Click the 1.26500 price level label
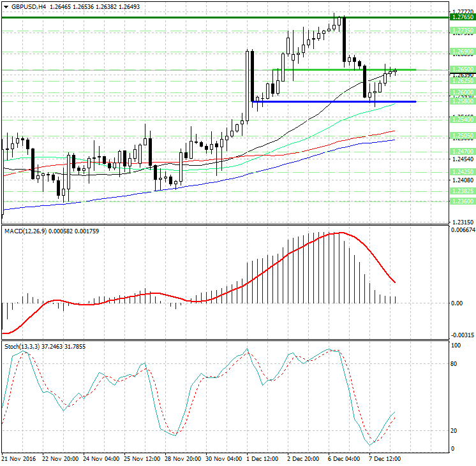This screenshot has height=466, width=476. tap(461, 69)
